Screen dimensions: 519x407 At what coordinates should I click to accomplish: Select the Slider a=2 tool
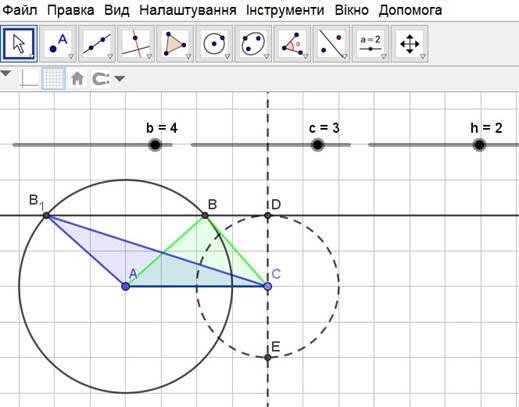coord(370,44)
